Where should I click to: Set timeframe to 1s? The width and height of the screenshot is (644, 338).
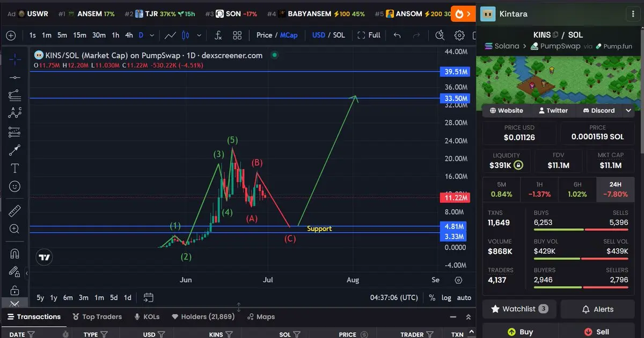(33, 35)
